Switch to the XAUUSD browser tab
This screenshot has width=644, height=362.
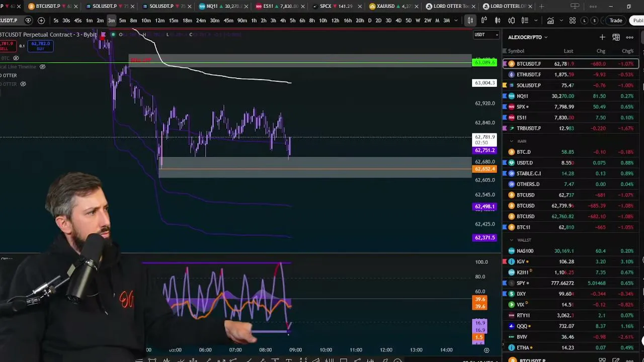pyautogui.click(x=394, y=7)
